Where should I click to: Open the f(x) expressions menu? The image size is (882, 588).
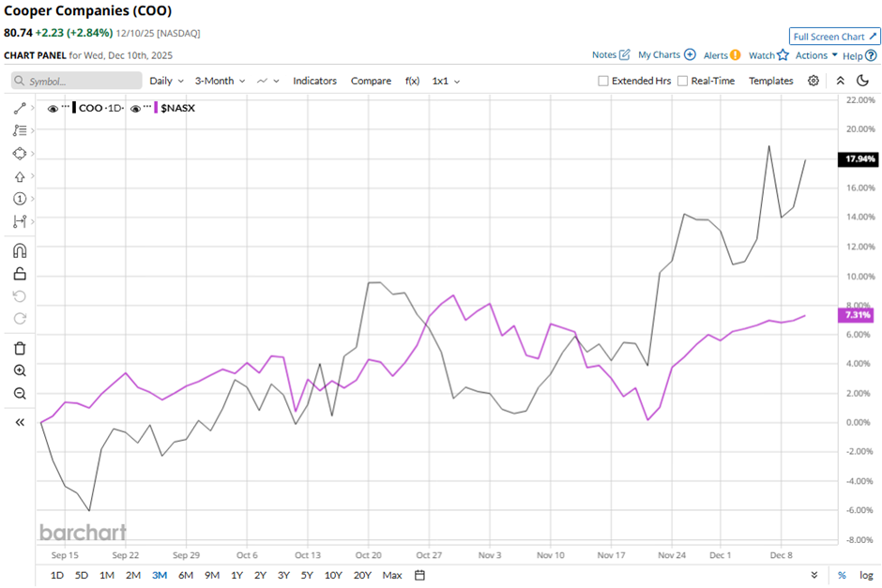point(412,81)
